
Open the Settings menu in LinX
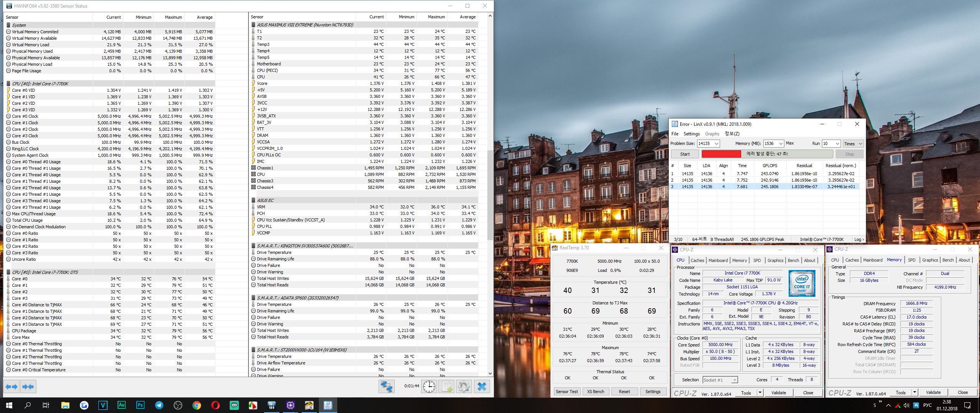click(691, 134)
